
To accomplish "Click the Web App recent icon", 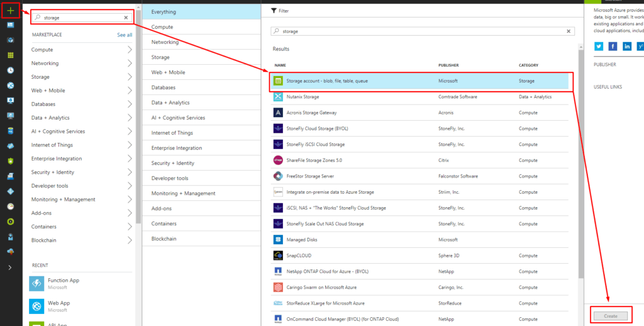I will [x=36, y=306].
